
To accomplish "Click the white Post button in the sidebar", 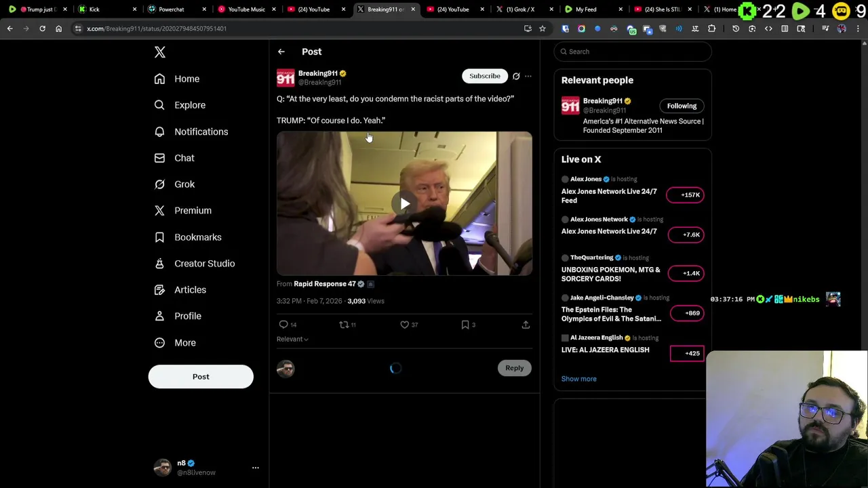I will point(201,377).
